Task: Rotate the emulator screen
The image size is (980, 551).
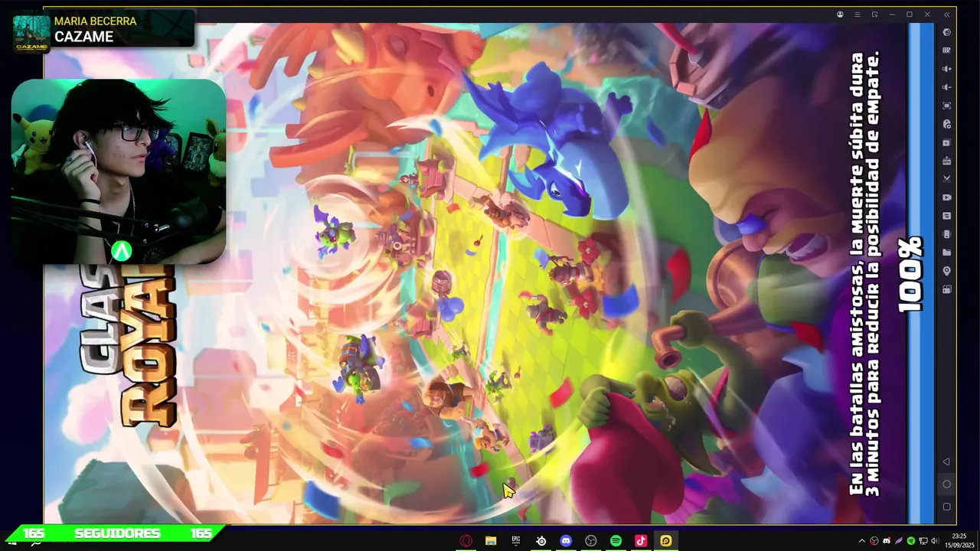Action: 947,234
